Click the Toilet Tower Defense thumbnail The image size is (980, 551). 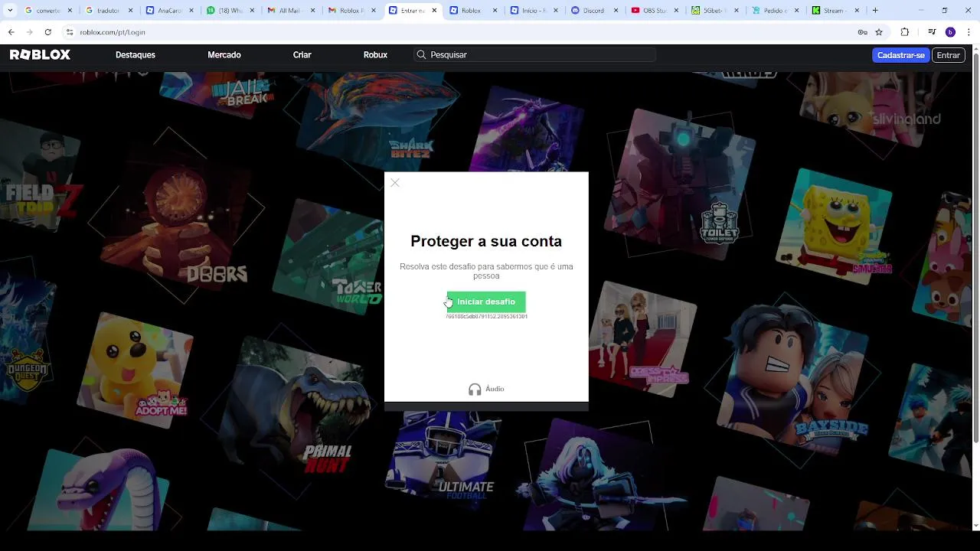pos(681,184)
